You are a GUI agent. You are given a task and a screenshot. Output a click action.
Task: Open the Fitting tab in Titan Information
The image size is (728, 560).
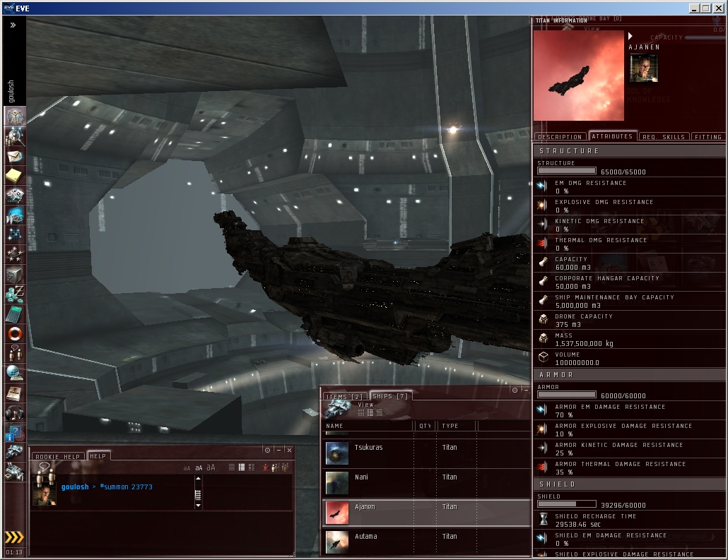(708, 137)
